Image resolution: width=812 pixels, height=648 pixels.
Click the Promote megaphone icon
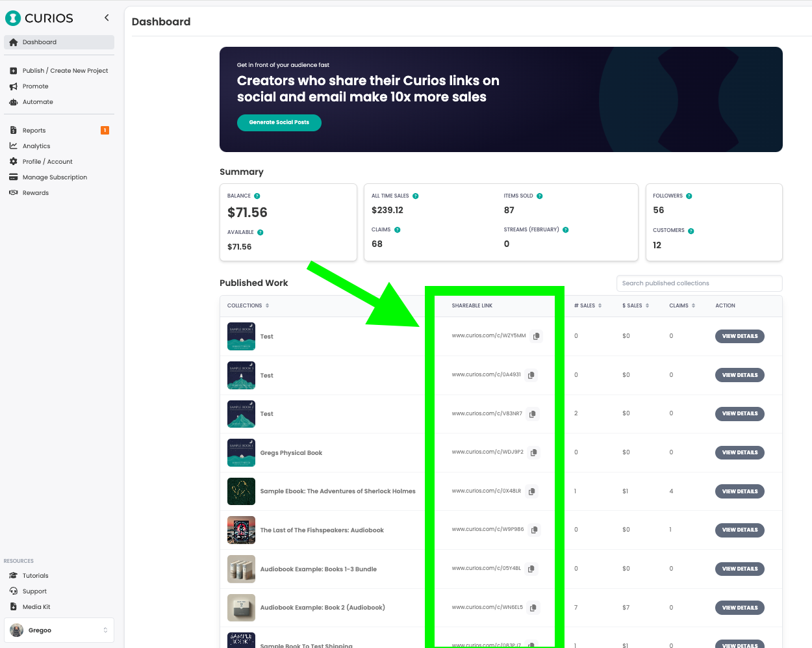(x=14, y=86)
